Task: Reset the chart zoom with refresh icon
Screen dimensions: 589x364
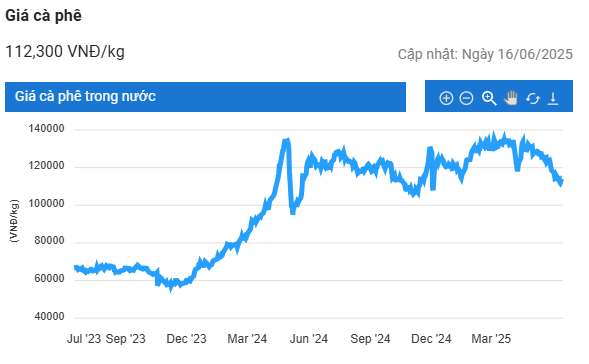Action: coord(533,98)
